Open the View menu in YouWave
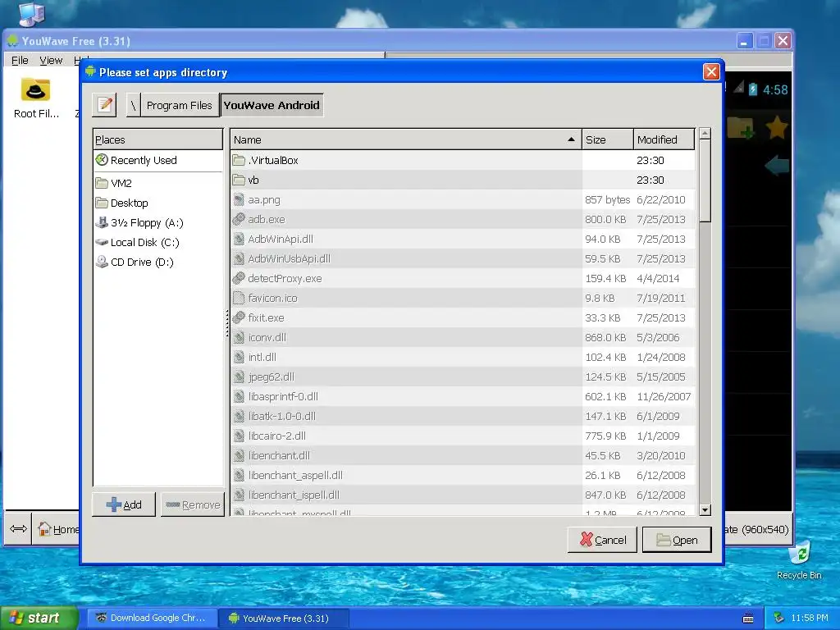Image resolution: width=840 pixels, height=630 pixels. tap(51, 61)
